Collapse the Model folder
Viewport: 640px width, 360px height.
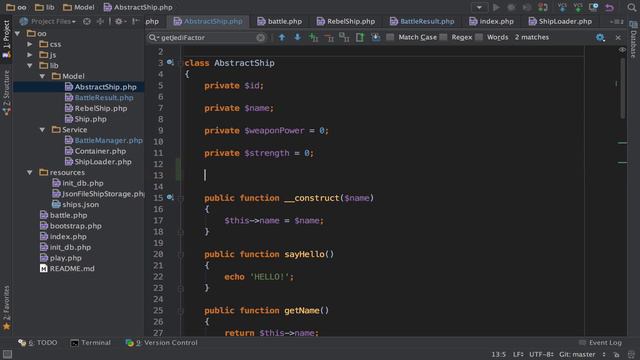point(42,76)
